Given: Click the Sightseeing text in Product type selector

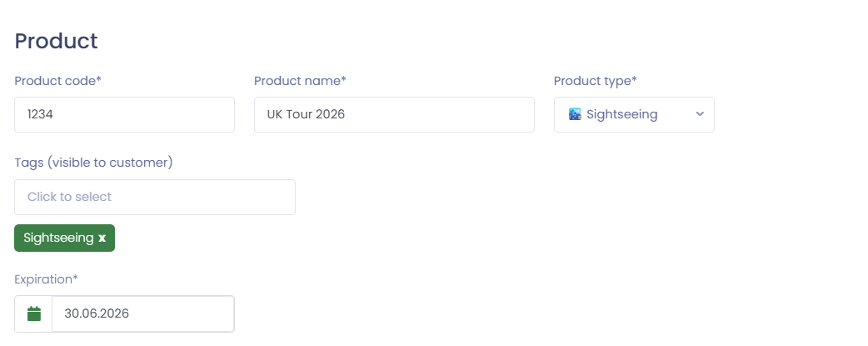Looking at the screenshot, I should click(x=621, y=114).
